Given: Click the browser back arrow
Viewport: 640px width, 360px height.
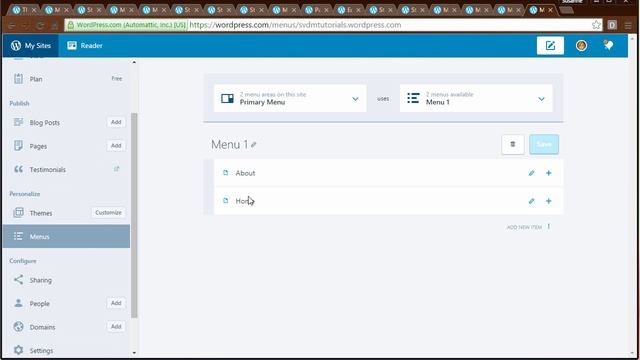Looking at the screenshot, I should point(11,25).
